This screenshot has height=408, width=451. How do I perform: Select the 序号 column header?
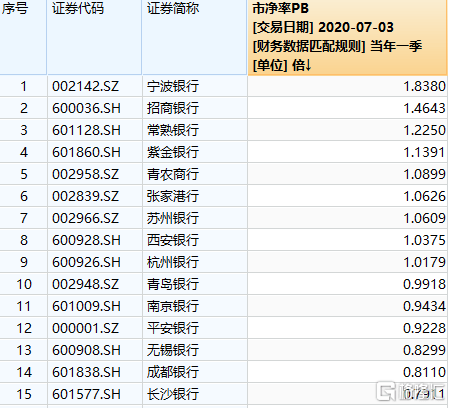[23, 37]
